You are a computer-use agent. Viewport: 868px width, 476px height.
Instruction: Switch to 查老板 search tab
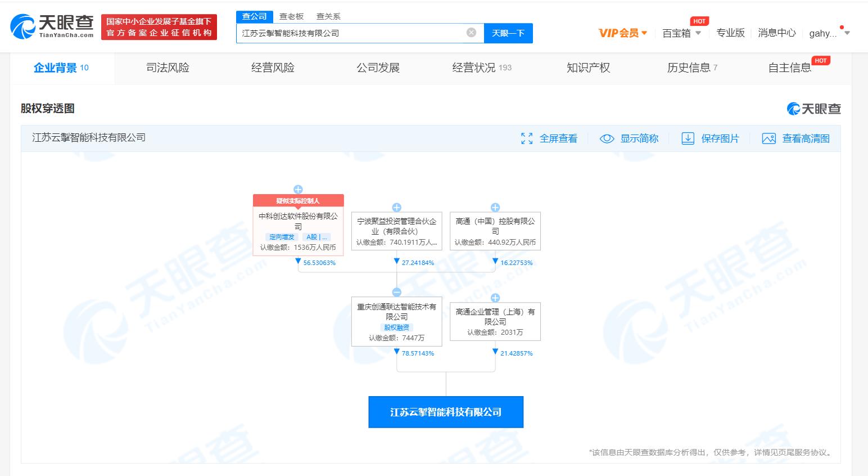[291, 16]
